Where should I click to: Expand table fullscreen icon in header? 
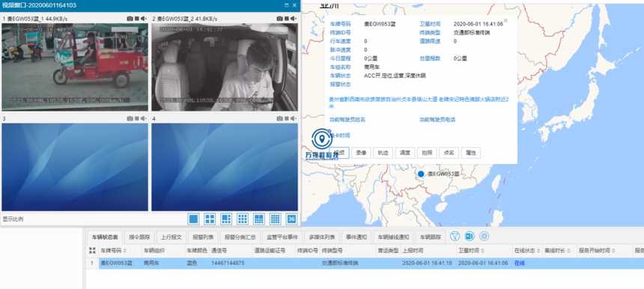tap(92, 250)
